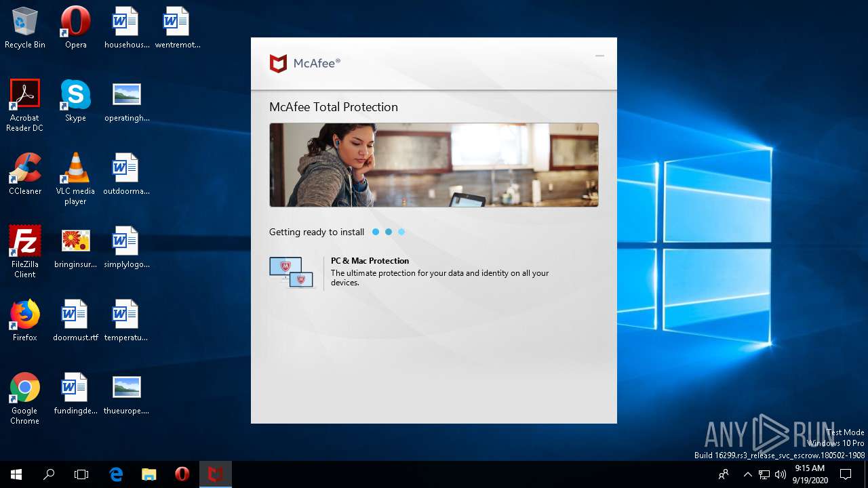868x488 pixels.
Task: Open the thueurope... image file
Action: (126, 394)
